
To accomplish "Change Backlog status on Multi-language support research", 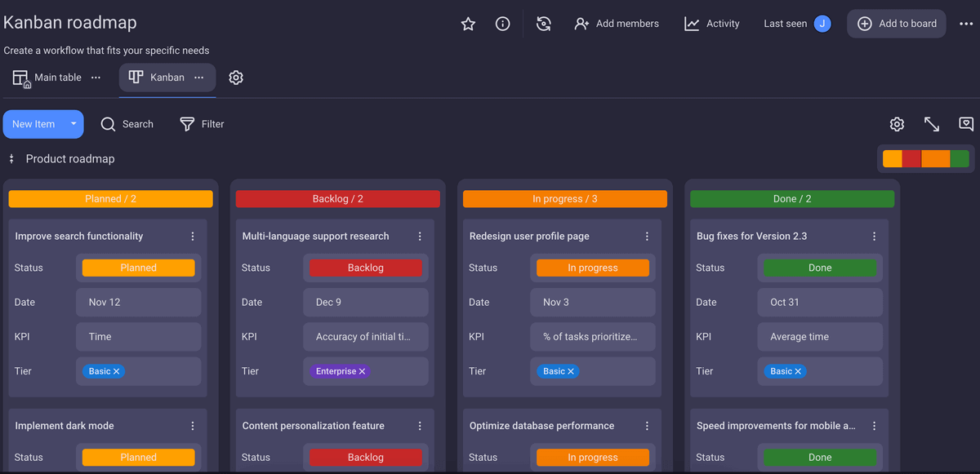I will (365, 268).
